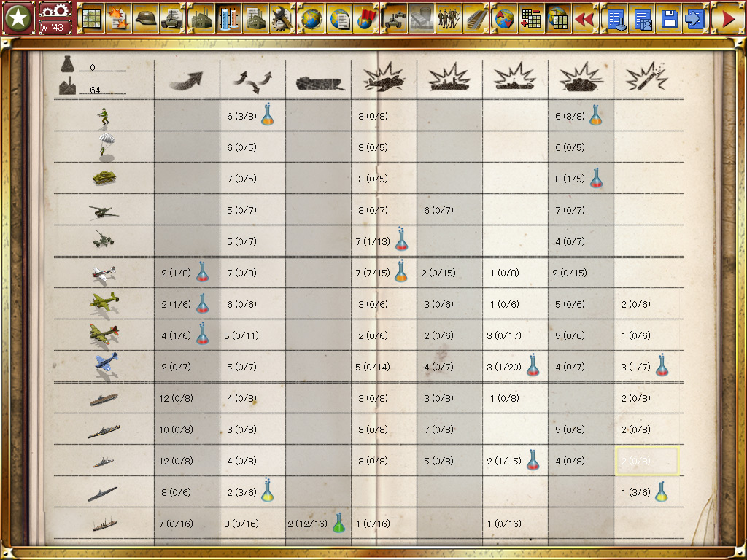The image size is (747, 560).
Task: Click the tank unit row icon
Action: pos(103,178)
